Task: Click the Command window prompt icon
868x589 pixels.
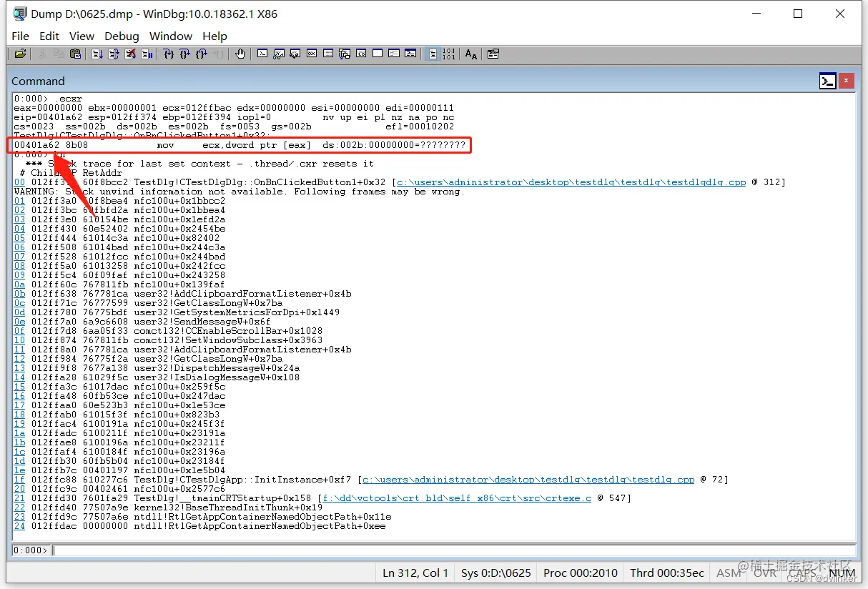Action: (x=827, y=81)
